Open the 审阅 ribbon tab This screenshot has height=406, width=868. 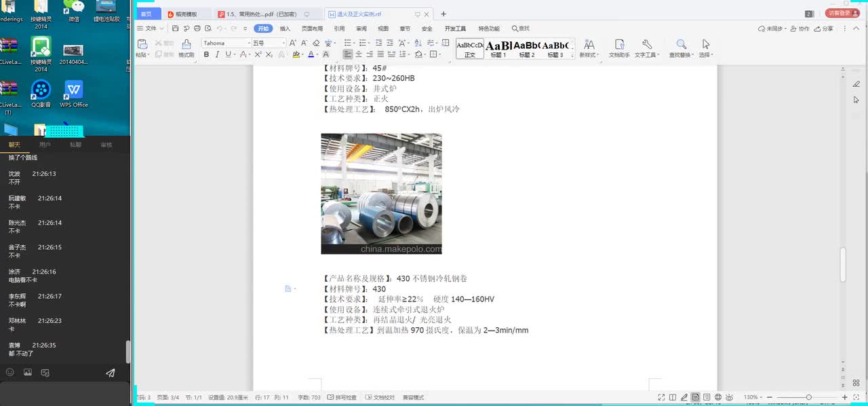(x=361, y=29)
